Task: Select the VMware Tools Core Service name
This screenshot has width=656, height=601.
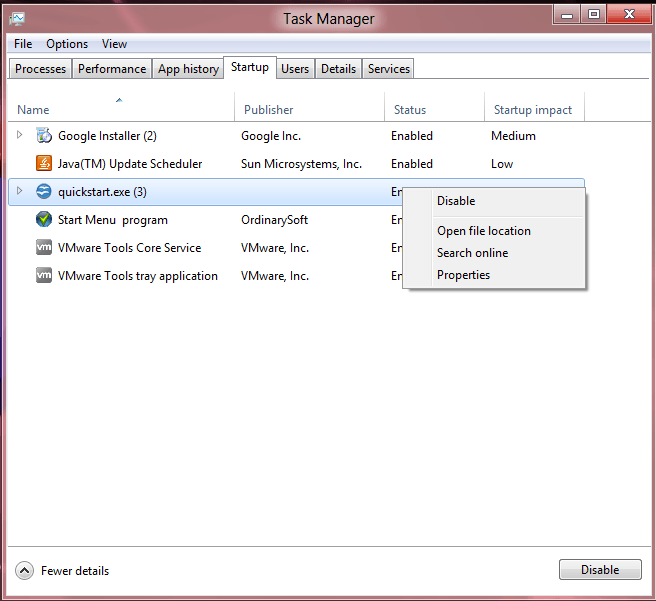Action: click(129, 248)
